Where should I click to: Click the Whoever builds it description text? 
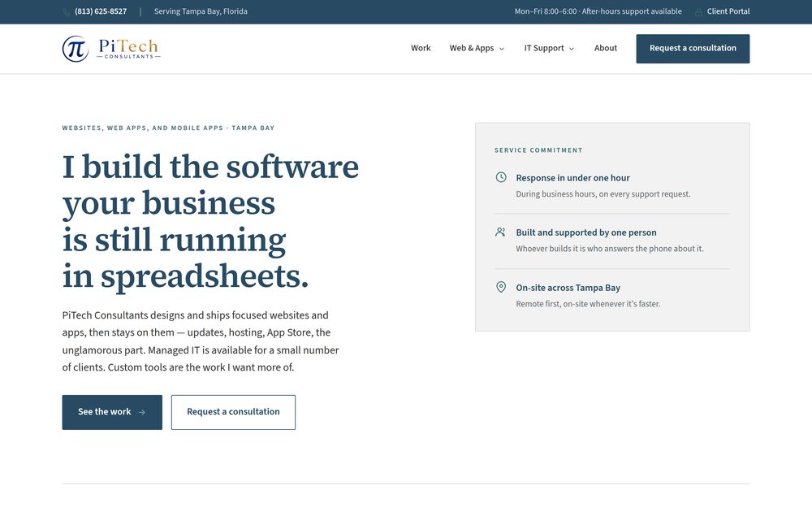pos(610,249)
